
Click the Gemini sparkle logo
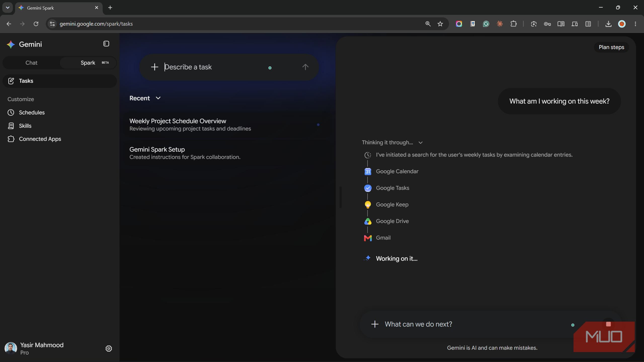tap(11, 44)
